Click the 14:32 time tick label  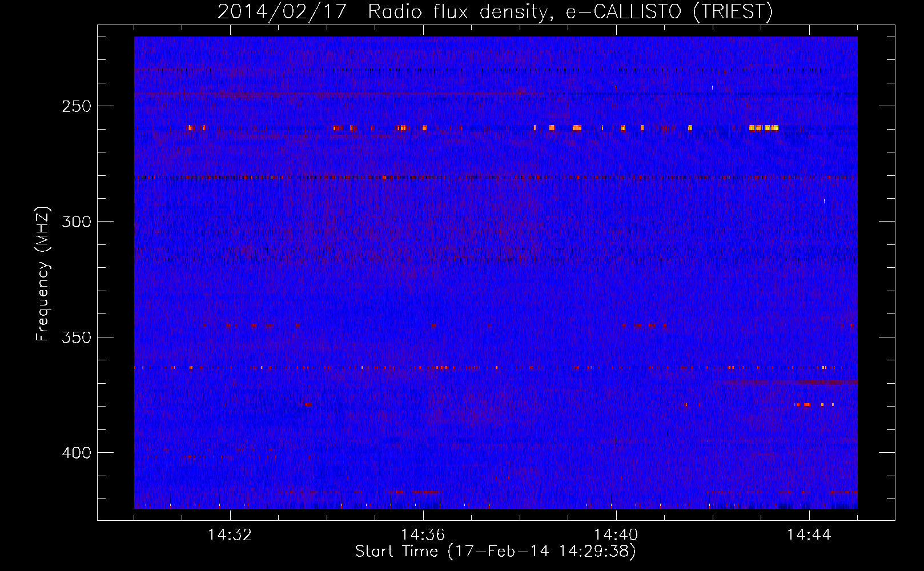[x=230, y=535]
